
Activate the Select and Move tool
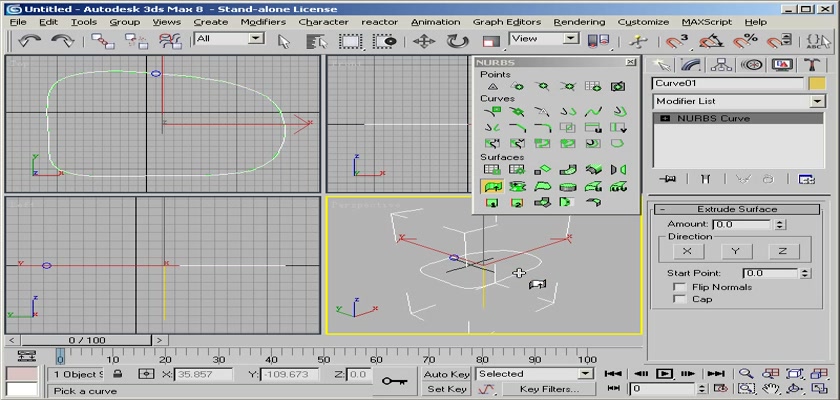pyautogui.click(x=424, y=42)
